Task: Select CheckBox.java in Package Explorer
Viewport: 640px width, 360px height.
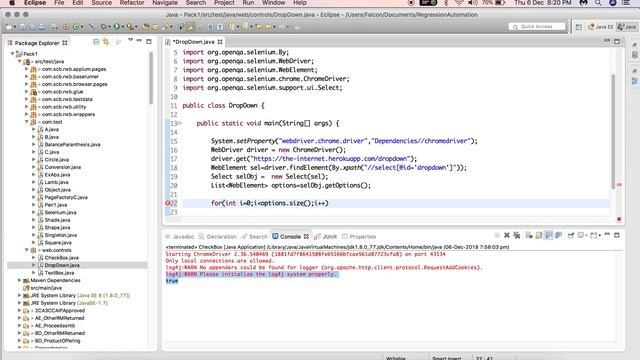Action: [x=61, y=258]
